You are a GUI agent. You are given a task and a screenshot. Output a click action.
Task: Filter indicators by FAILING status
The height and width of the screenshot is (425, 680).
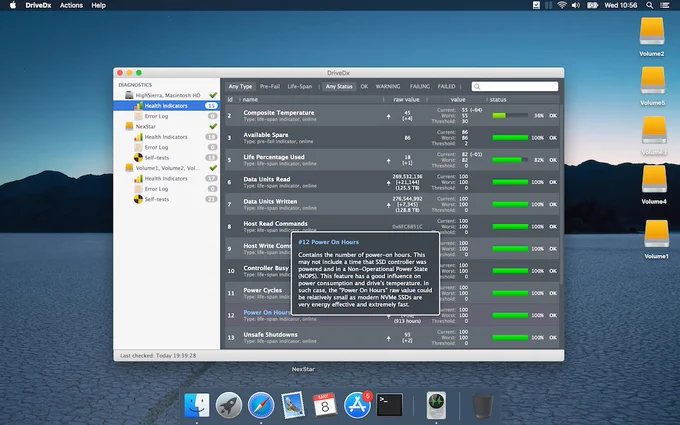click(419, 86)
